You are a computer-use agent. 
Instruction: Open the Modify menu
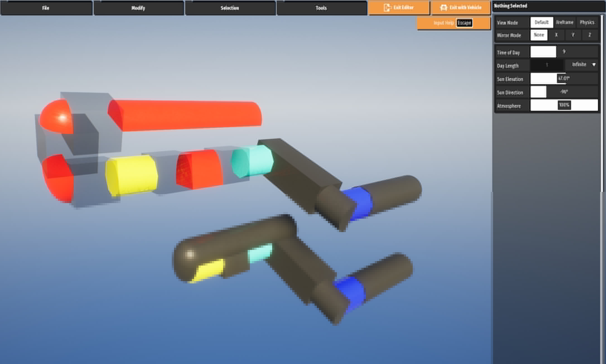(x=138, y=8)
